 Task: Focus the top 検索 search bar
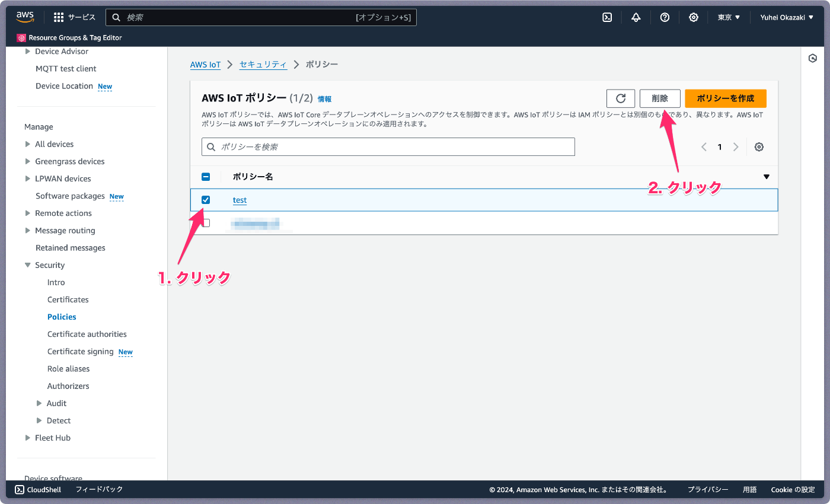pyautogui.click(x=261, y=18)
